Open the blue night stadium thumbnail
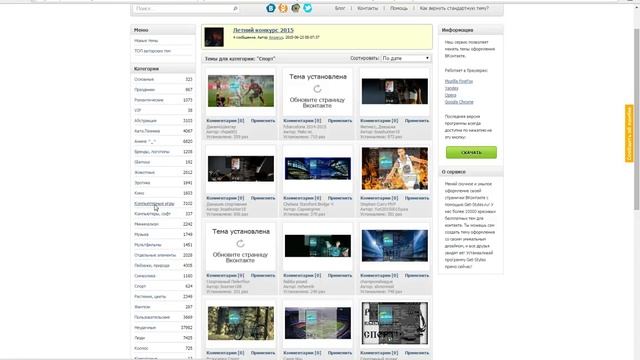Image resolution: width=640 pixels, height=360 pixels. [x=318, y=168]
